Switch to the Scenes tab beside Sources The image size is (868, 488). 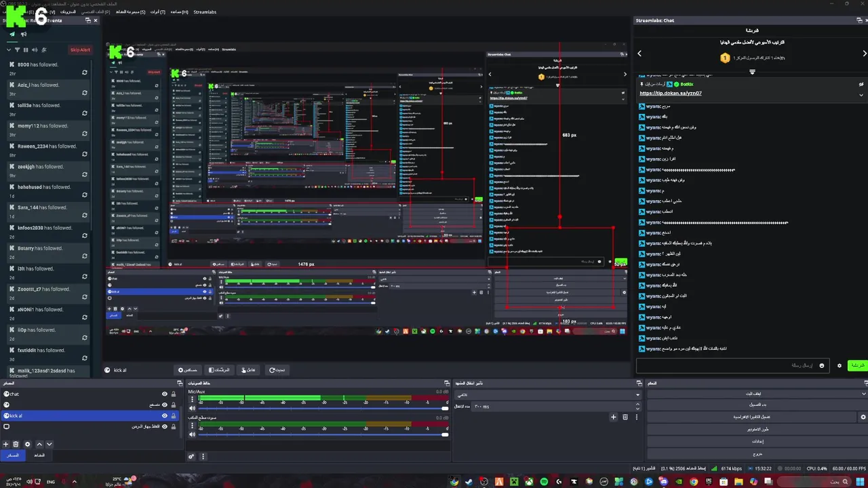click(x=39, y=455)
